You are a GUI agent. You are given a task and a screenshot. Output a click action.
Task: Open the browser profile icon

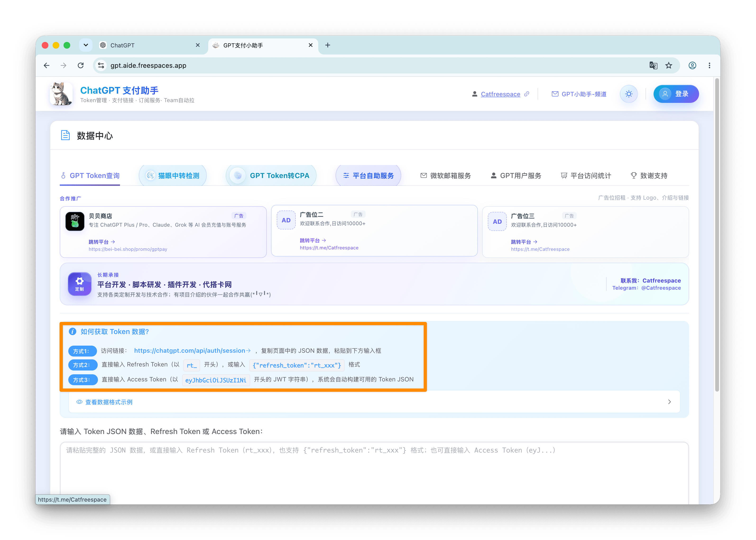click(x=692, y=65)
